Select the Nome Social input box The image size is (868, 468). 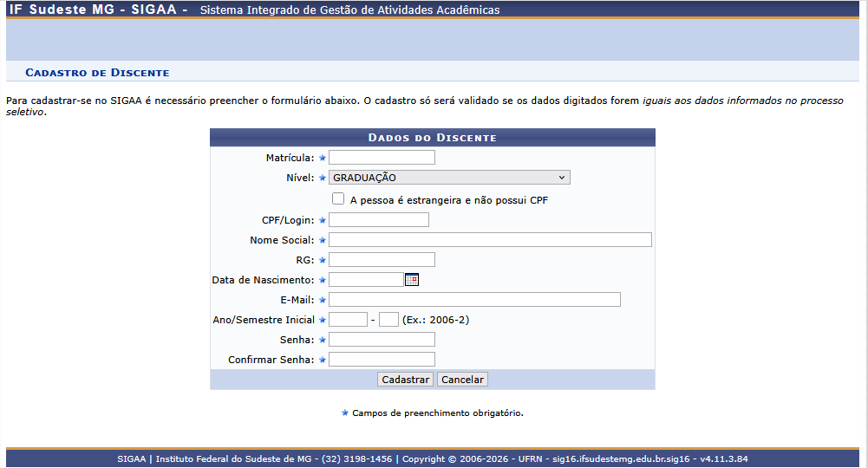coord(490,240)
